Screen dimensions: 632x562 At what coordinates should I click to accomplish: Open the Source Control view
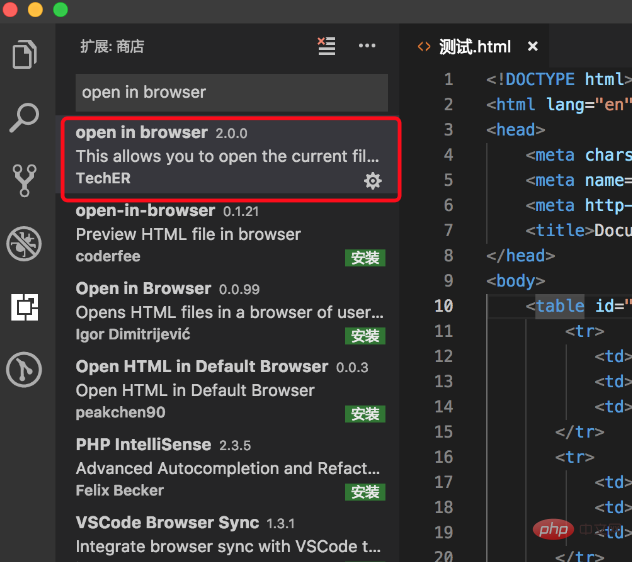click(x=25, y=180)
